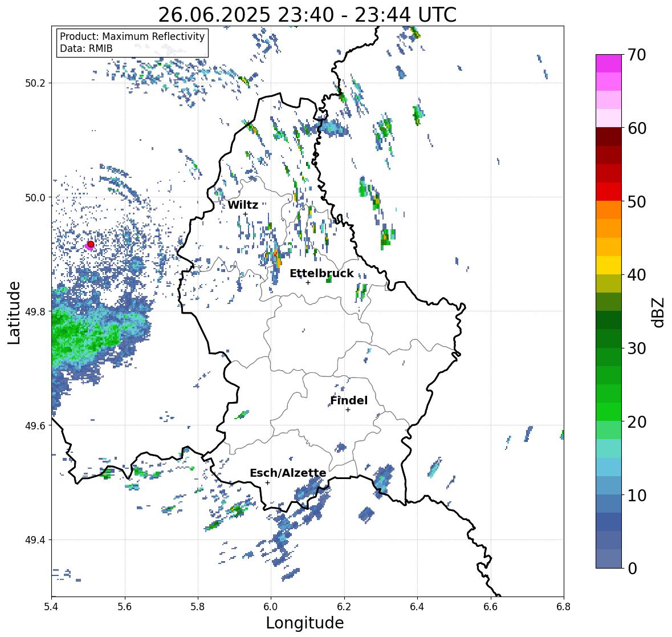Select the Esch/Alzette city label
The image size is (672, 637).
(288, 473)
